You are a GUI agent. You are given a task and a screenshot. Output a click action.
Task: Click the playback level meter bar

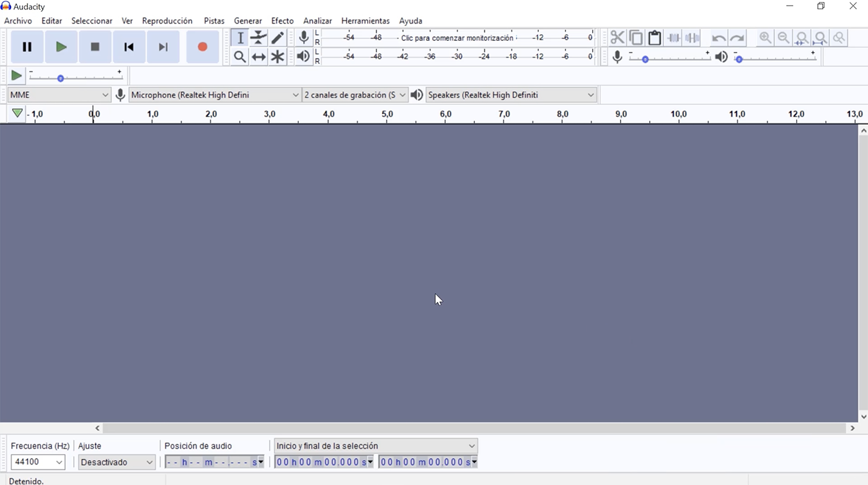tap(458, 56)
